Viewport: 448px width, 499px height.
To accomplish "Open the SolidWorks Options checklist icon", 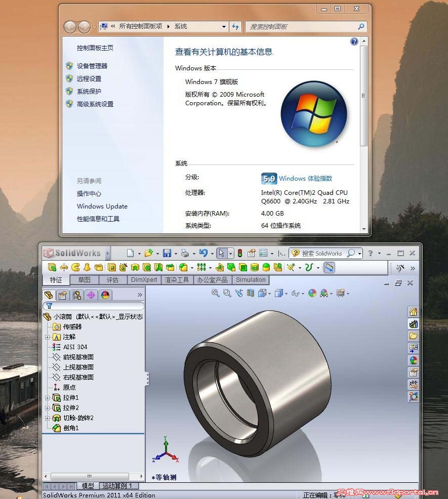I will (x=263, y=253).
